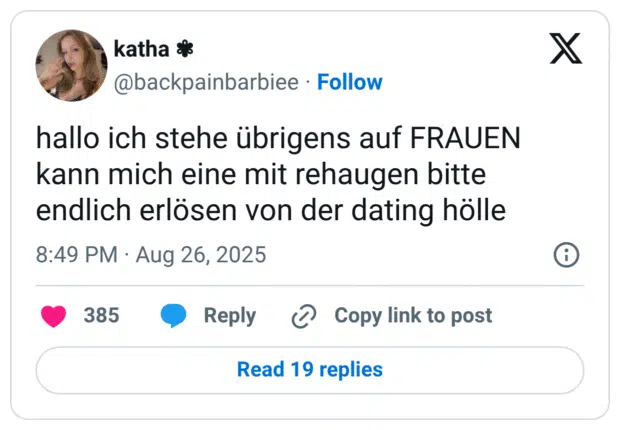Image resolution: width=620 pixels, height=430 pixels.
Task: Click the tweet's opening word hallo
Action: pyautogui.click(x=63, y=137)
